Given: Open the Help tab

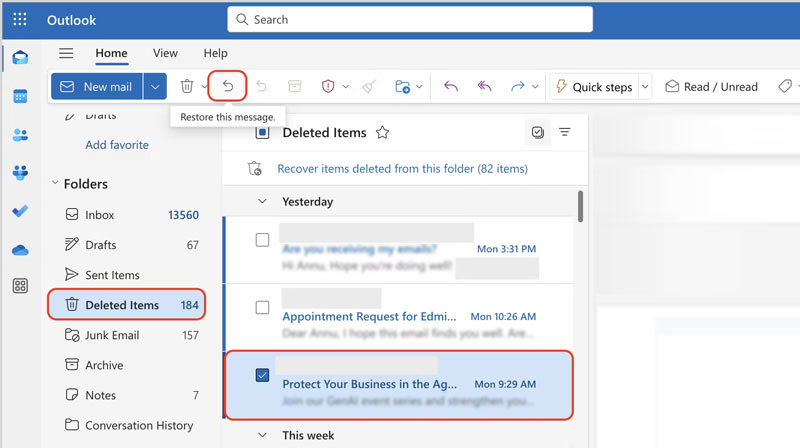Looking at the screenshot, I should point(215,54).
